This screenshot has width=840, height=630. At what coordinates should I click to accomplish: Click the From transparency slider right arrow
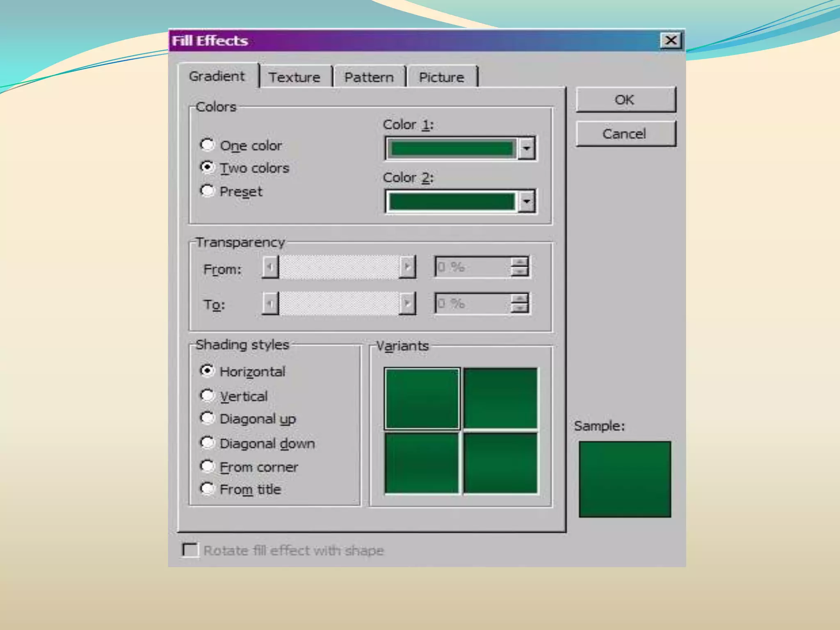(x=407, y=267)
